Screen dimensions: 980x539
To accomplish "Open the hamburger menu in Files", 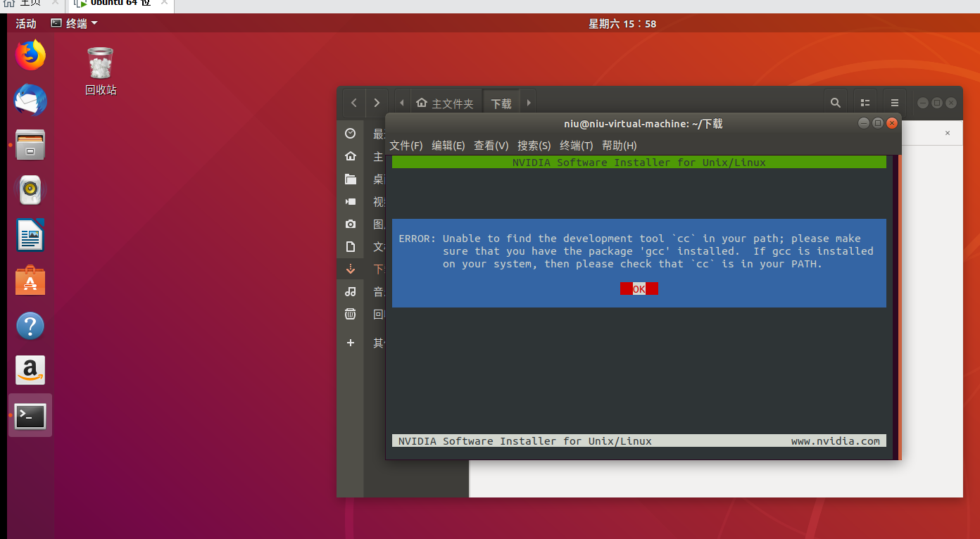I will 895,103.
